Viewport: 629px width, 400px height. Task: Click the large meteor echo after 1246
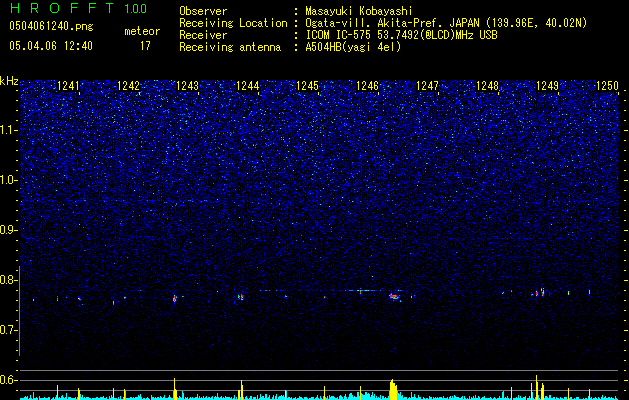(x=394, y=297)
